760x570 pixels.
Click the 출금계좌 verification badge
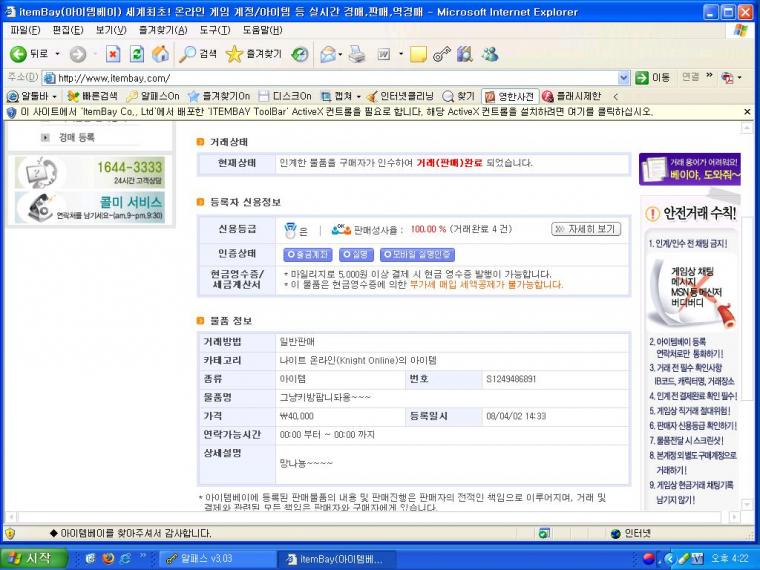308,254
